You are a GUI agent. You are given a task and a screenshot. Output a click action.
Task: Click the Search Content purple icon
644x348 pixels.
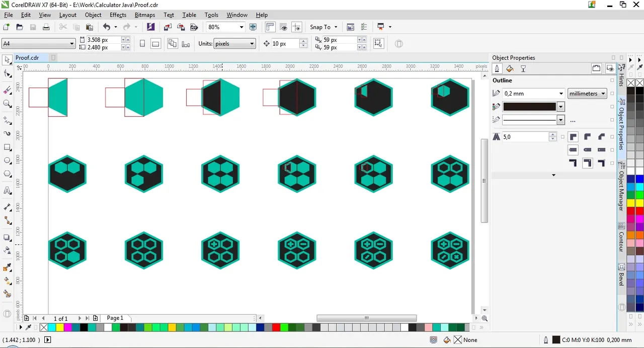pyautogui.click(x=150, y=27)
